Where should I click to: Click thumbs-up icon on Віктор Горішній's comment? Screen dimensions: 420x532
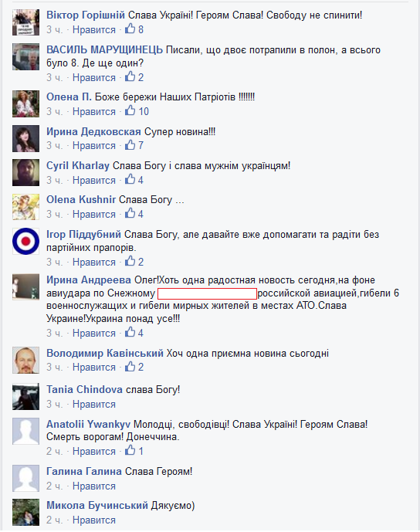(130, 29)
